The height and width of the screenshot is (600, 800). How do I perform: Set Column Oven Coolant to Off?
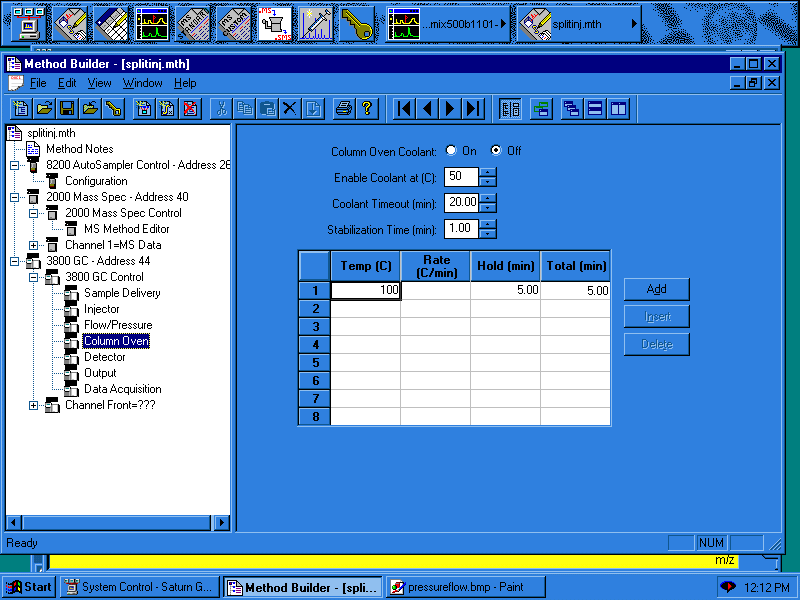[x=495, y=151]
